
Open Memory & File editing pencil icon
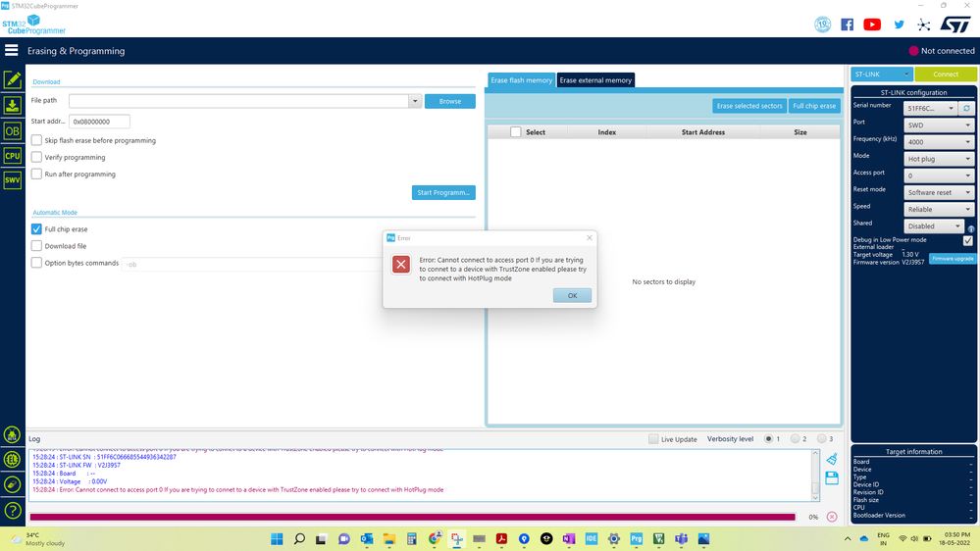click(13, 79)
